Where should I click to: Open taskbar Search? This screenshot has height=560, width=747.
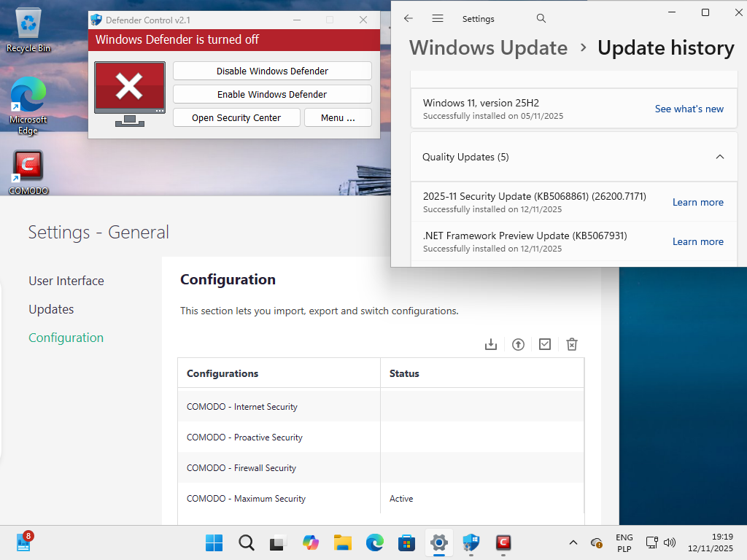click(x=247, y=542)
